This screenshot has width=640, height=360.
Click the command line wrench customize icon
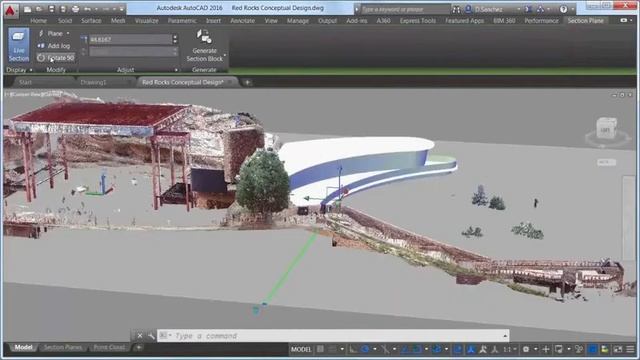click(x=151, y=336)
